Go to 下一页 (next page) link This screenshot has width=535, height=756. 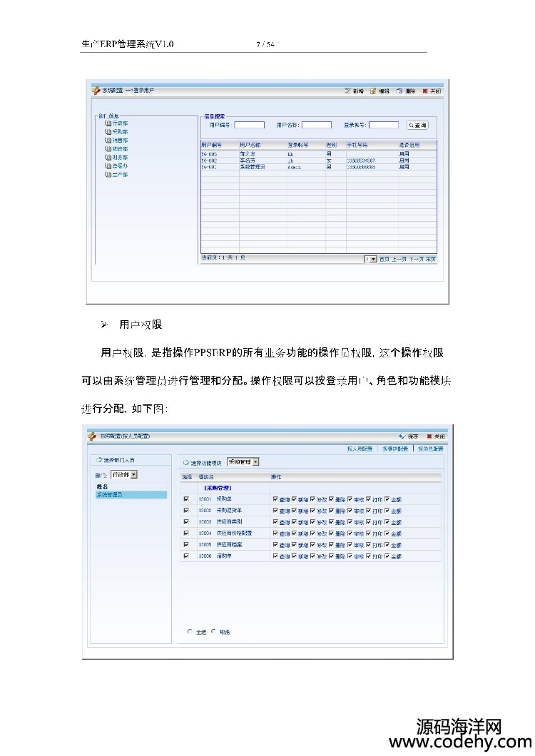(x=417, y=260)
